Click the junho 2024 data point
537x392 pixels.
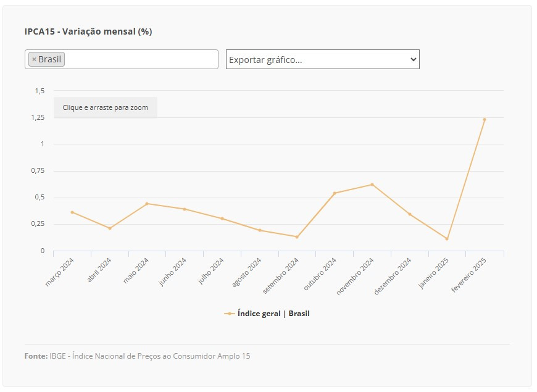(185, 209)
